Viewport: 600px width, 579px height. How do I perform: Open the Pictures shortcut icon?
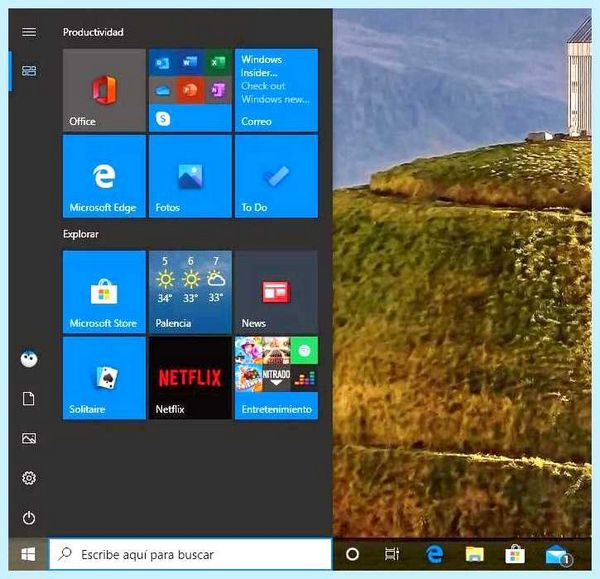pyautogui.click(x=29, y=438)
